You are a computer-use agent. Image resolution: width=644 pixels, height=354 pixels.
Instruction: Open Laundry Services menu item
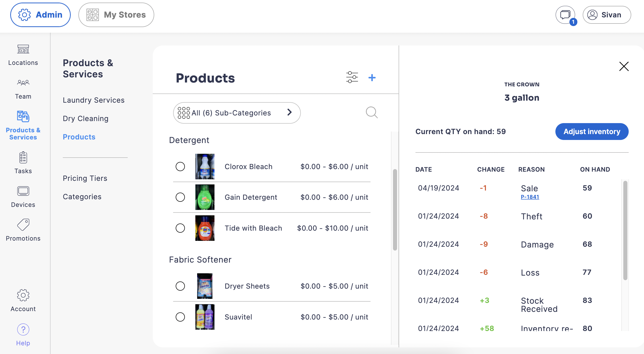click(93, 100)
